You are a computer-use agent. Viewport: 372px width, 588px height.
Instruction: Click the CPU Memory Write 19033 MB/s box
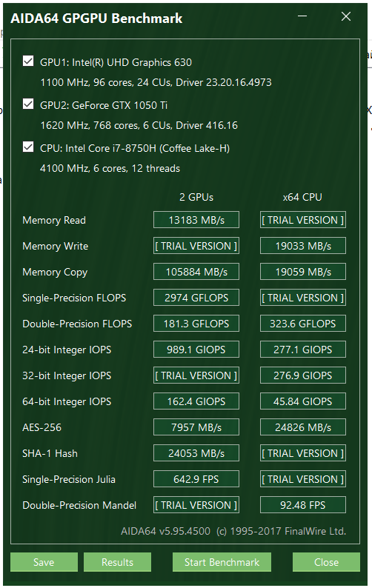303,246
